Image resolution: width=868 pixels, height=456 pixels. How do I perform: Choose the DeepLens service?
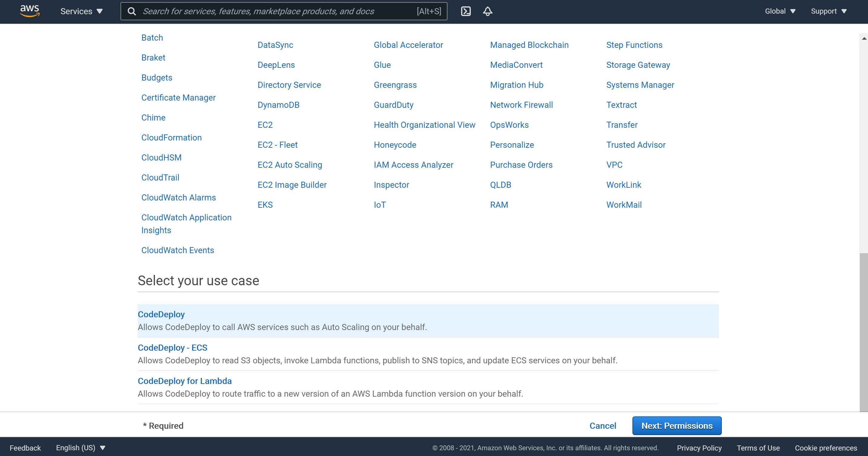click(x=276, y=65)
